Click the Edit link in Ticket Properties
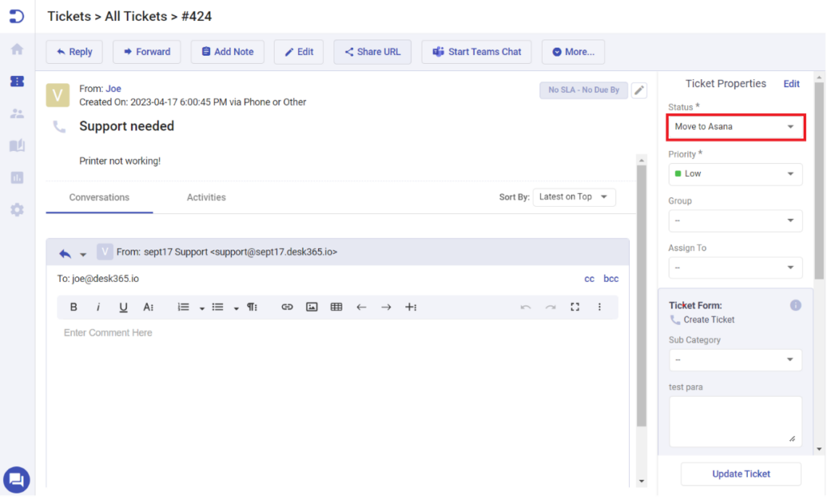The width and height of the screenshot is (827, 504). [x=791, y=84]
